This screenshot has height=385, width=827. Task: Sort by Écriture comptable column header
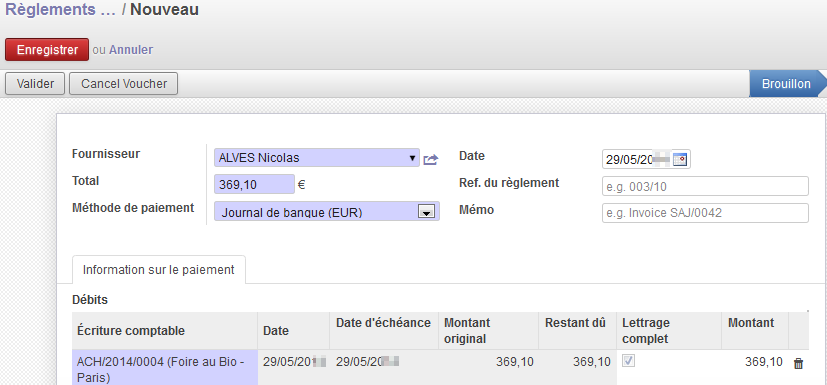click(x=165, y=331)
